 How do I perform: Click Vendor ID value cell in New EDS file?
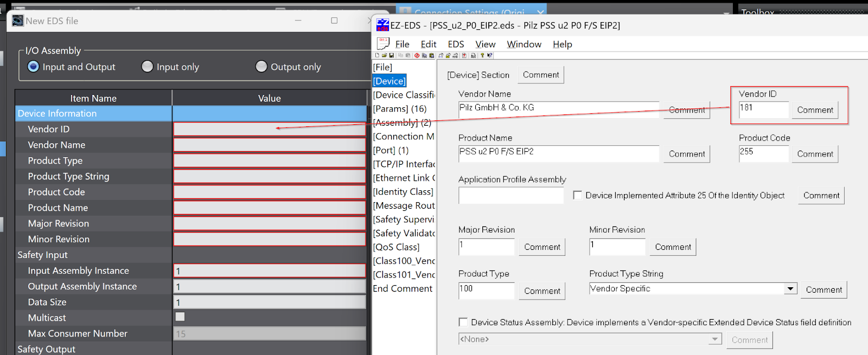(270, 129)
